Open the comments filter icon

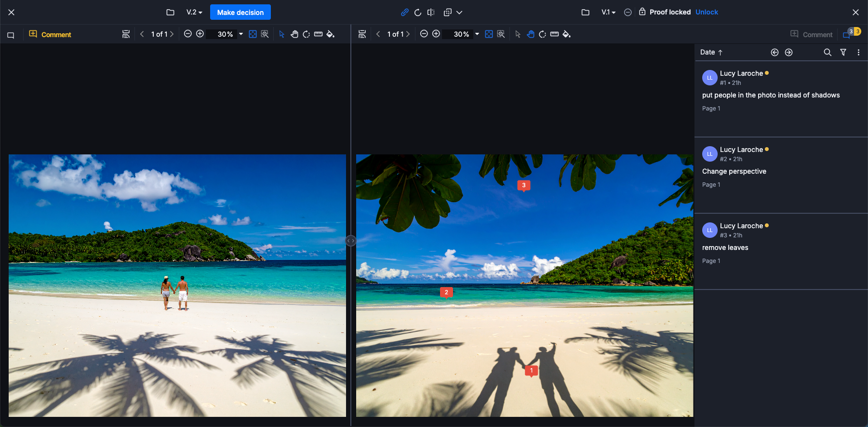[x=843, y=52]
